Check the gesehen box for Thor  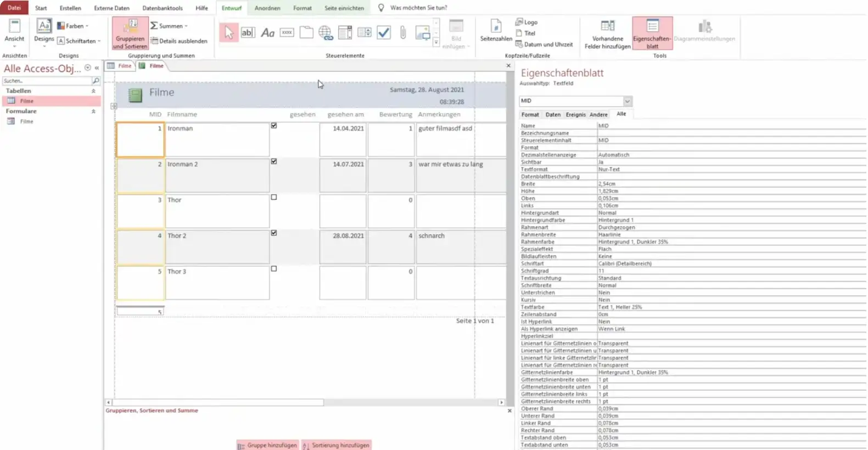274,198
